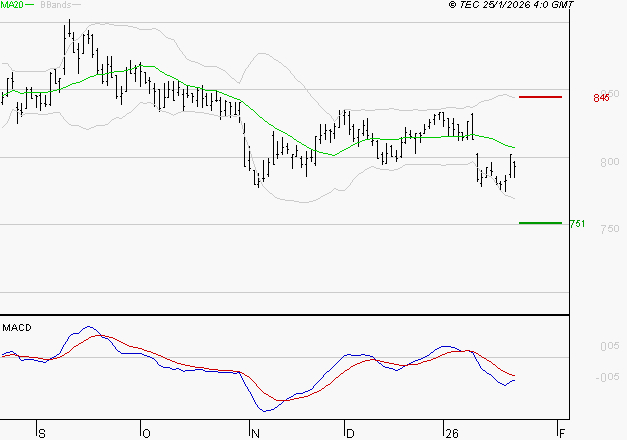Click the BBands legend label
The width and height of the screenshot is (627, 440).
[56, 5]
